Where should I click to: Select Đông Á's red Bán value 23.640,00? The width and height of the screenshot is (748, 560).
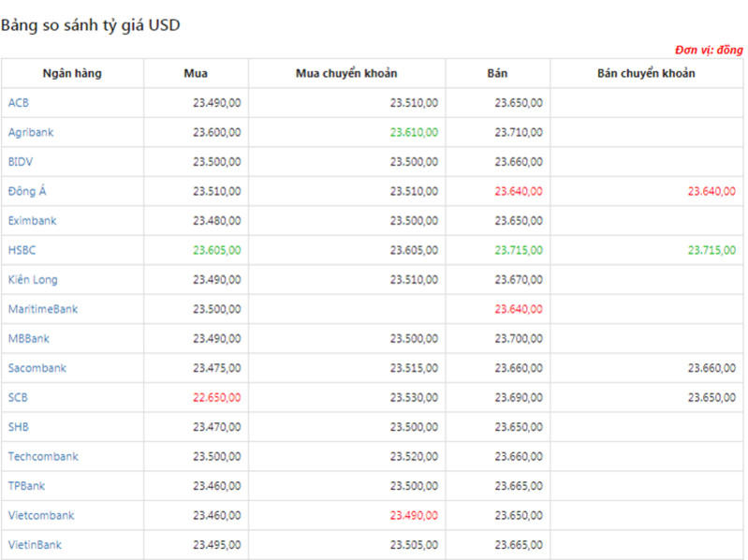click(519, 191)
